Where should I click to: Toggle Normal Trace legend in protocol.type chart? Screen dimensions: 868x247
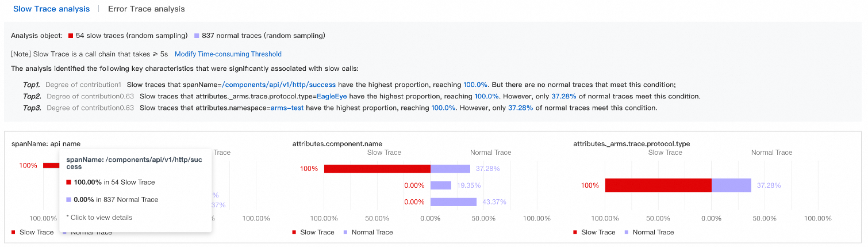coord(649,232)
